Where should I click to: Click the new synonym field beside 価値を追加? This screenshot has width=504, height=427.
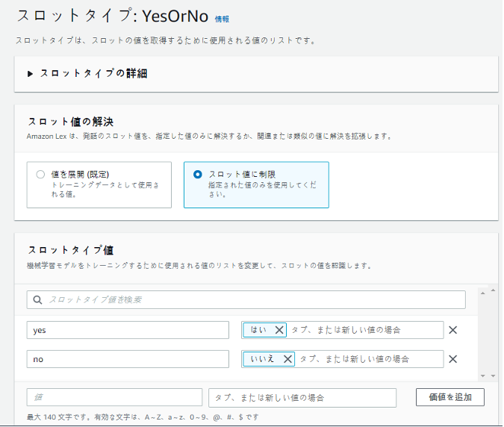coord(302,397)
